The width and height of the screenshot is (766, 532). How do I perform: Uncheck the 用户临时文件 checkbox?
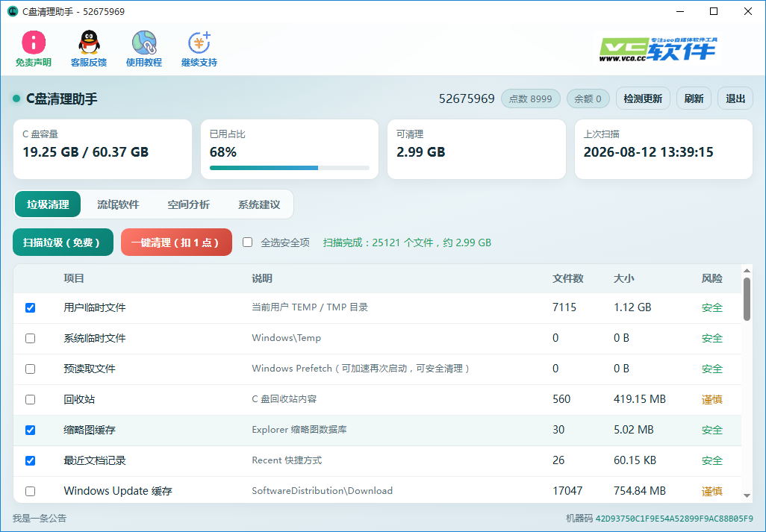tap(31, 307)
